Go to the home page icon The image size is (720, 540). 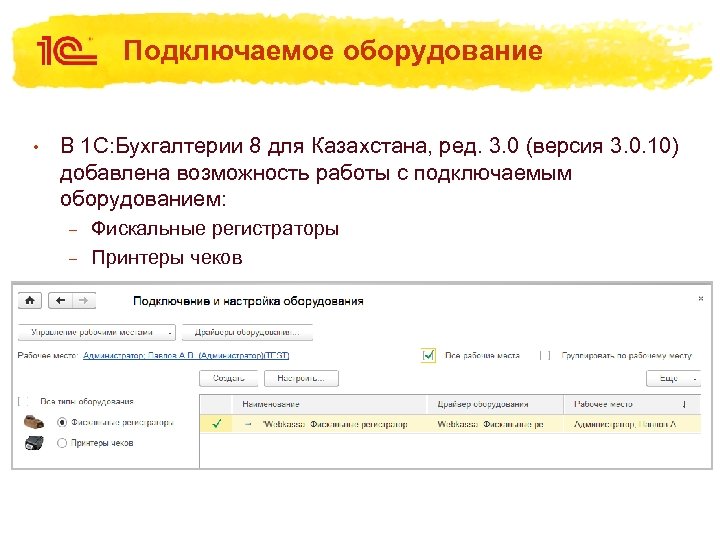coord(30,301)
